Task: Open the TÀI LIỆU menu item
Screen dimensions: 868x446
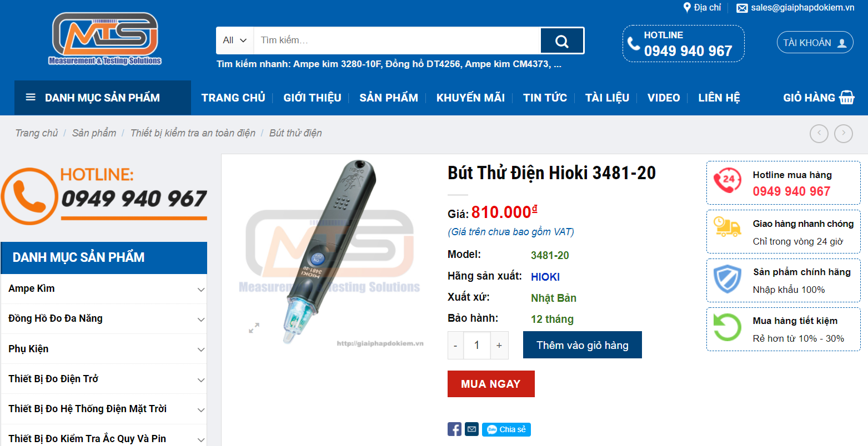Action: click(x=607, y=98)
